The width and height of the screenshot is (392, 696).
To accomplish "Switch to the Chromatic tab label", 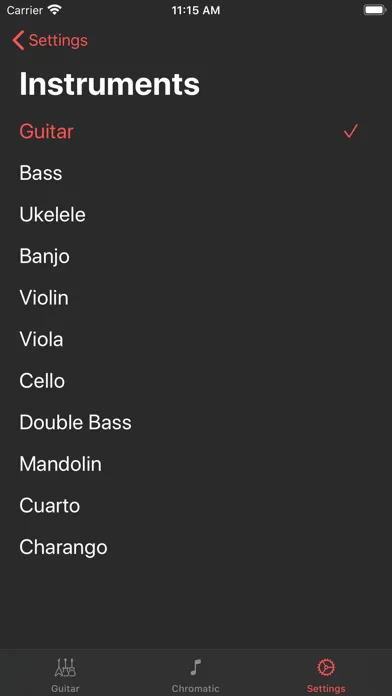I will (195, 689).
